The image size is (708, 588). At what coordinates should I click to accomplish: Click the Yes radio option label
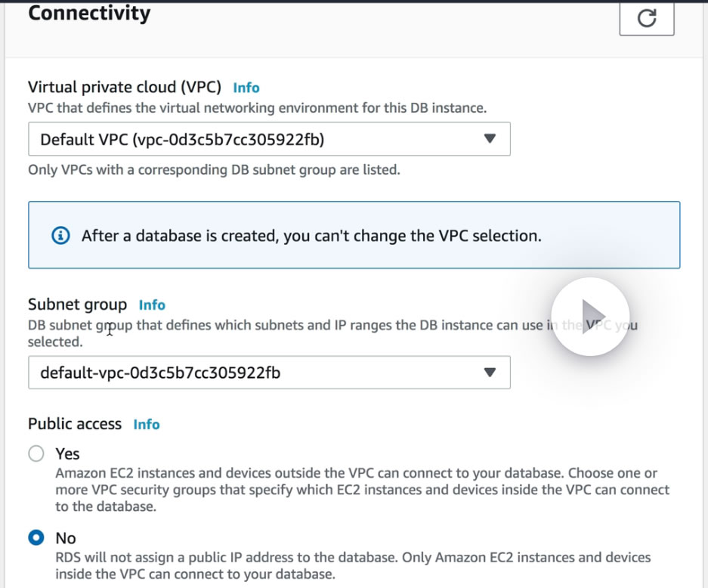[x=67, y=453]
